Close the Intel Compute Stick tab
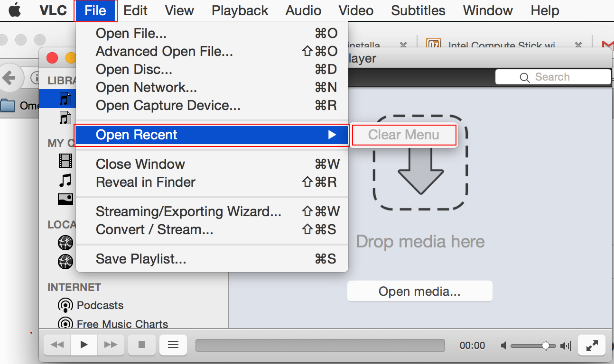Screen dimensions: 614x364 [x=578, y=45]
